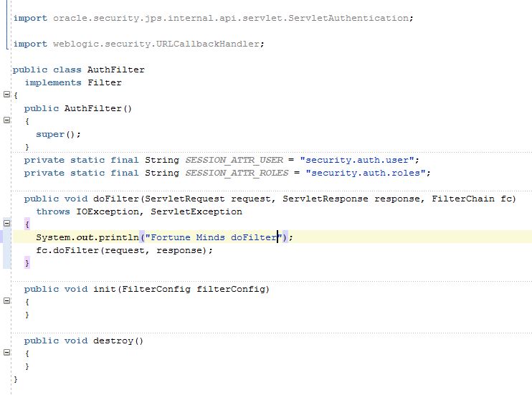The width and height of the screenshot is (532, 395).
Task: Click the SESSION_ATTR_ROLES constant name
Action: (237, 173)
